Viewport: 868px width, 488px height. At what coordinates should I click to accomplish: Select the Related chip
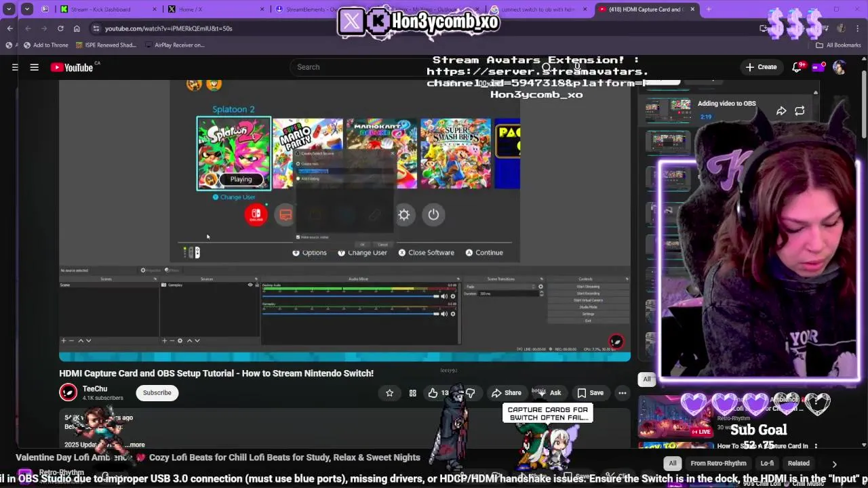tap(798, 464)
